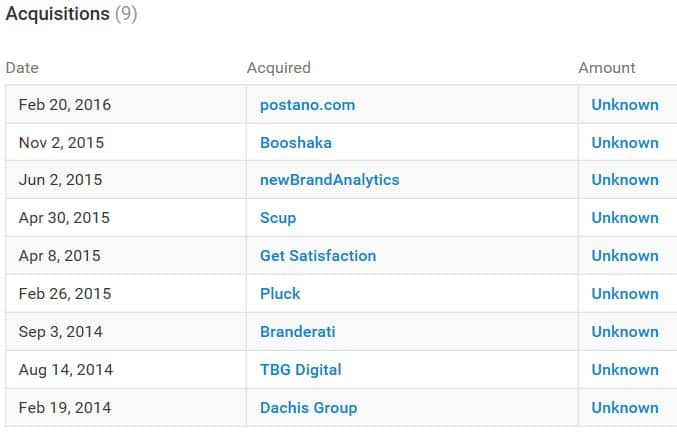
Task: Open Unknown amount for Booshaka
Action: click(x=624, y=143)
